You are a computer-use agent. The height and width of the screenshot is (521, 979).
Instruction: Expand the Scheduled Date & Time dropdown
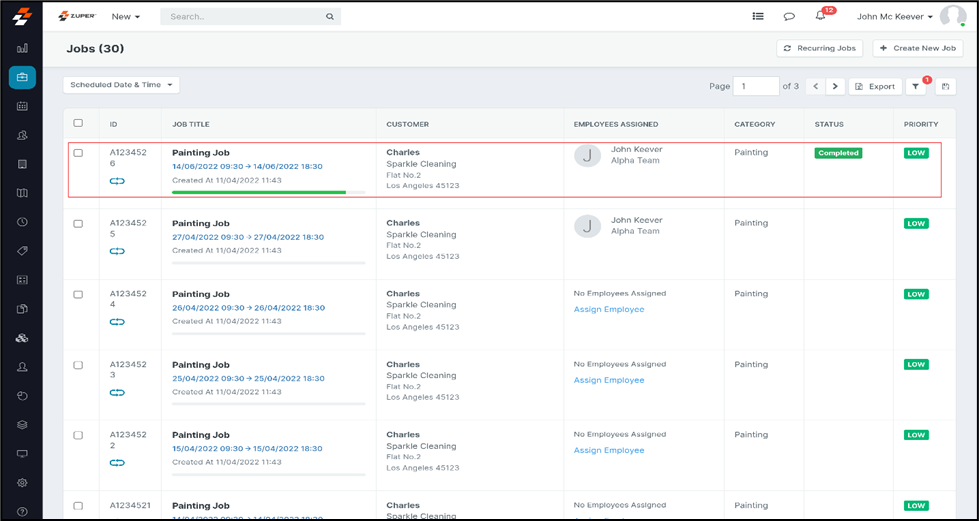pyautogui.click(x=121, y=86)
